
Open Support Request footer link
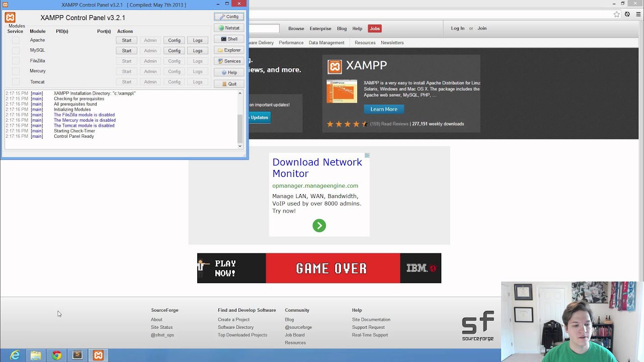(368, 327)
